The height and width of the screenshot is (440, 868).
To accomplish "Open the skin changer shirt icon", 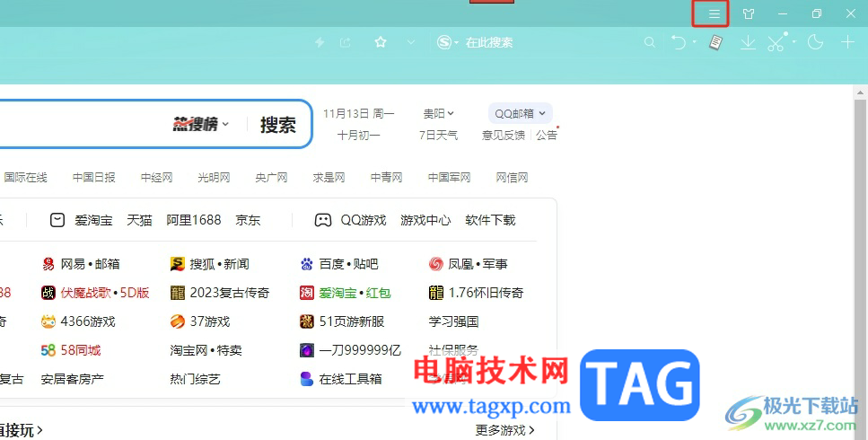I will click(749, 14).
